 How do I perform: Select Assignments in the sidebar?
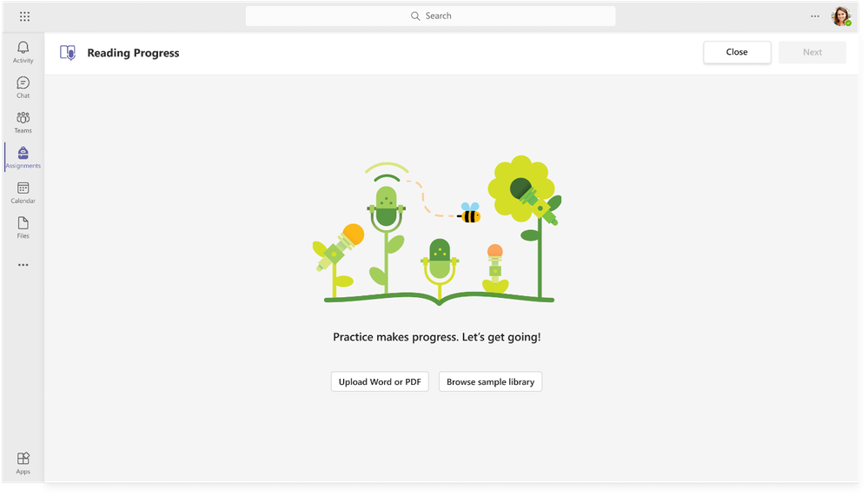(23, 158)
